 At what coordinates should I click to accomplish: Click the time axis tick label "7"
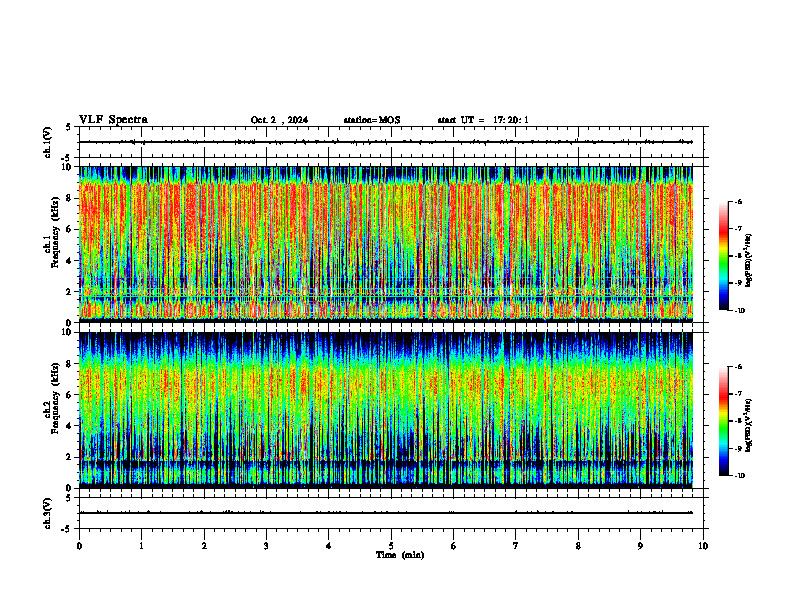516,546
